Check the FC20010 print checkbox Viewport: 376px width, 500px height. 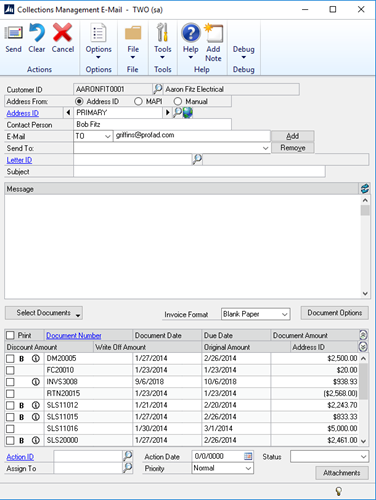[11, 370]
